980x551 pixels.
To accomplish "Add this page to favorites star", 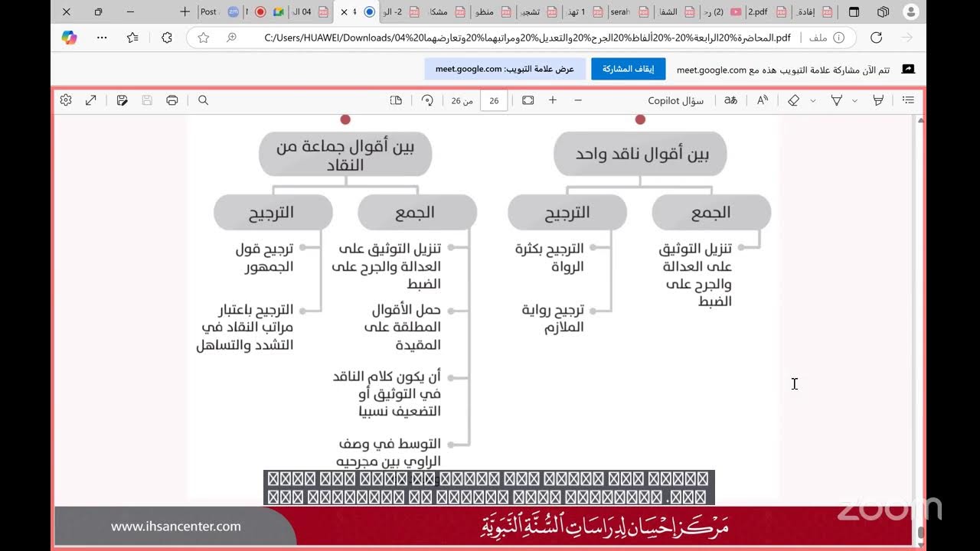I will coord(203,37).
